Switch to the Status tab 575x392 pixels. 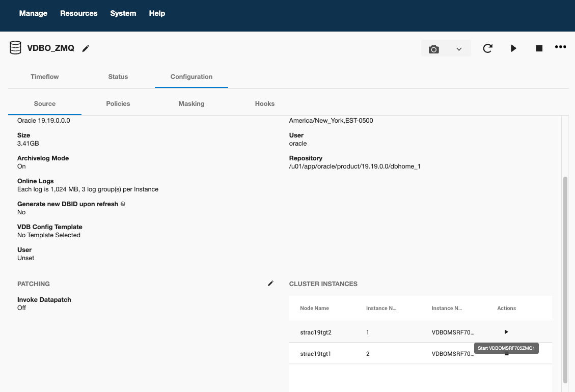point(118,77)
